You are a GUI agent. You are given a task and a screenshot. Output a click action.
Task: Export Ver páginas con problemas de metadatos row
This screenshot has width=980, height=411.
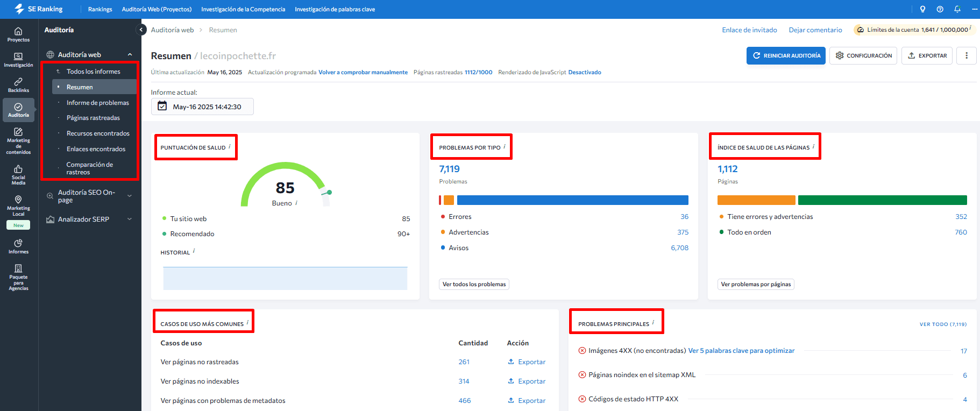[x=527, y=401]
